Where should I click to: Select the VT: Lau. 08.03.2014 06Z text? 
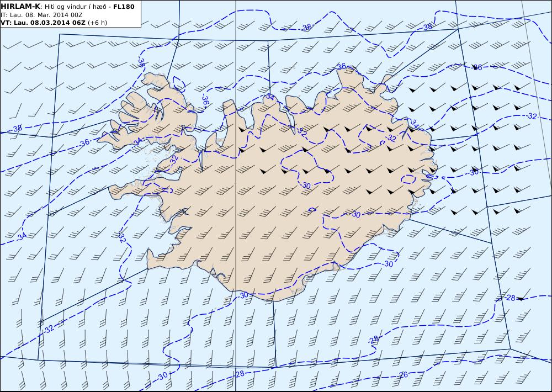pyautogui.click(x=43, y=23)
